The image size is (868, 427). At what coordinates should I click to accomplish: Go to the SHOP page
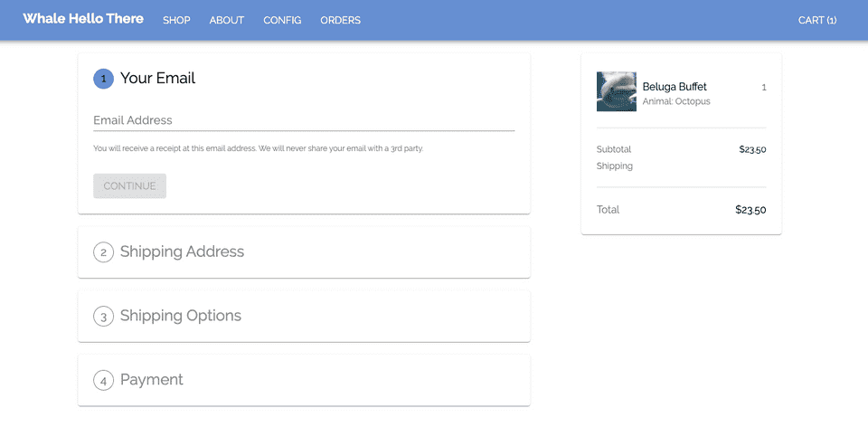176,20
